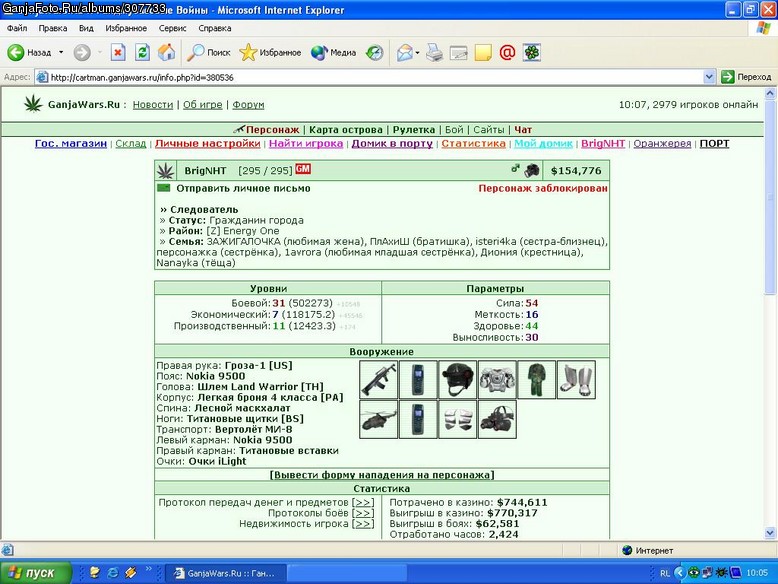Open the Сервис menu
Screen dimensions: 778x584
(172, 28)
